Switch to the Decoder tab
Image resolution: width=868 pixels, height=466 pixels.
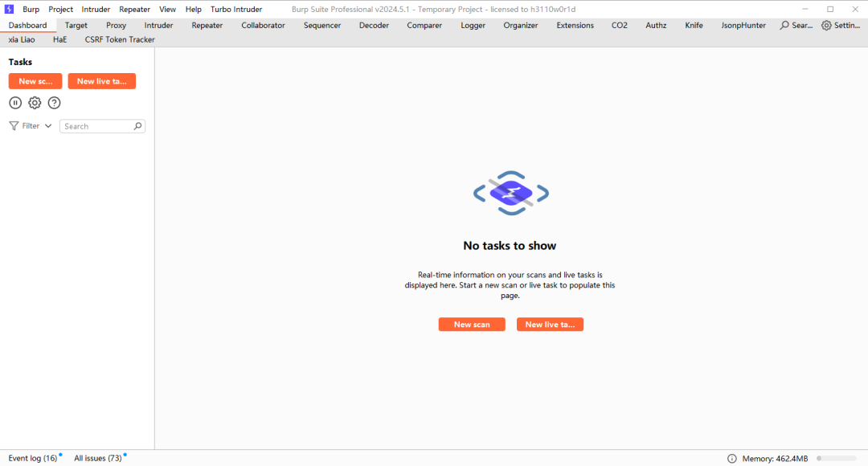pos(375,26)
